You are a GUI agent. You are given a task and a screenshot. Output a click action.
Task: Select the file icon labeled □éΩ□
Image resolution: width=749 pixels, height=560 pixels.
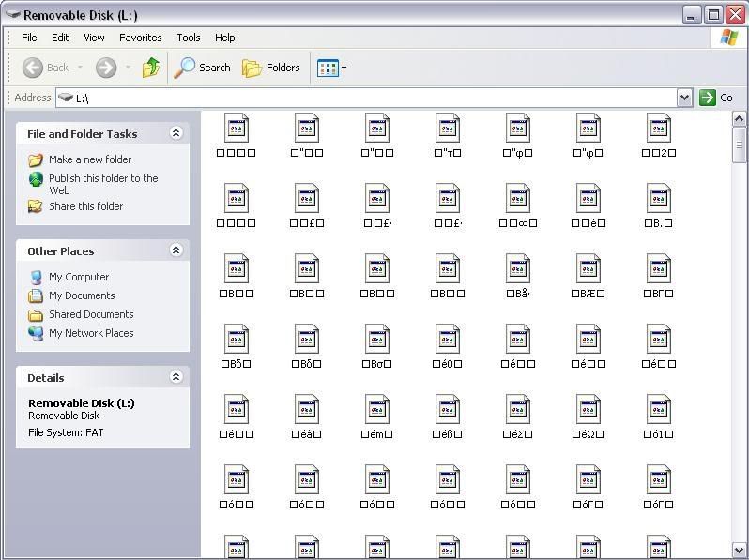(588, 409)
